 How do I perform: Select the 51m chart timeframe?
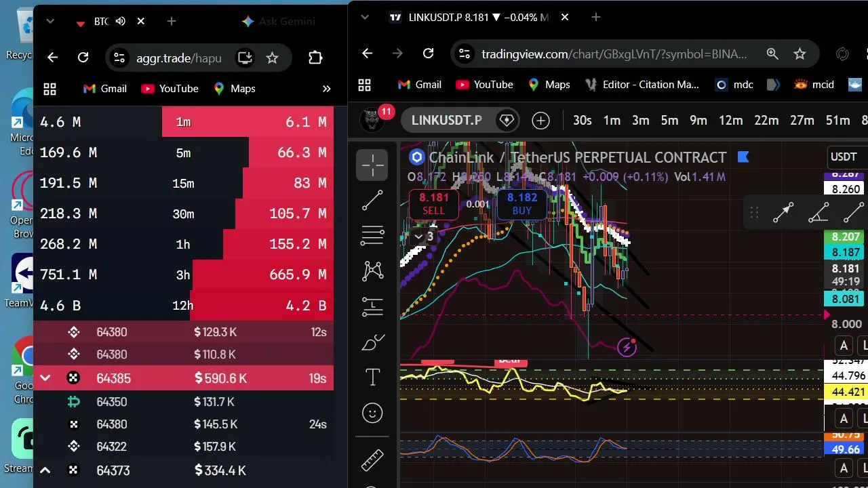(837, 121)
